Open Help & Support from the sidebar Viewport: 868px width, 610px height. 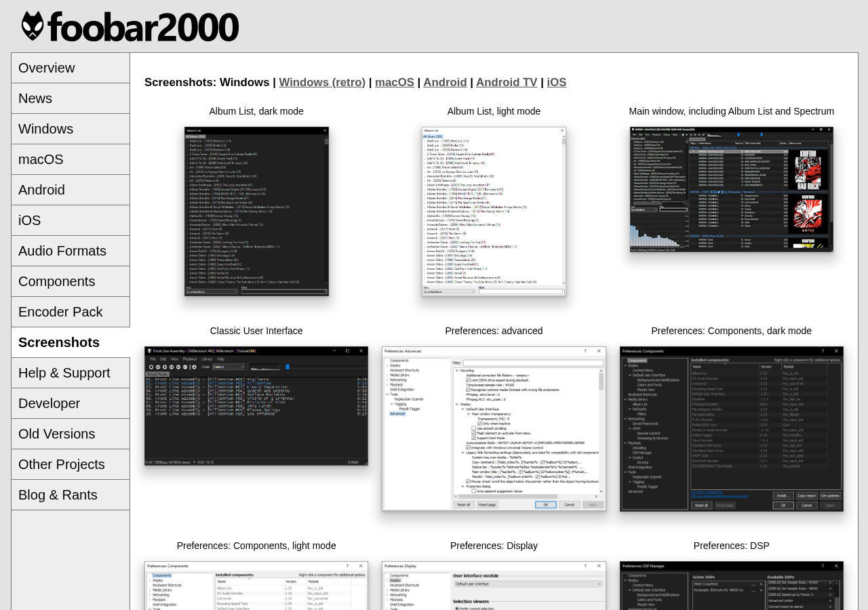click(x=71, y=373)
